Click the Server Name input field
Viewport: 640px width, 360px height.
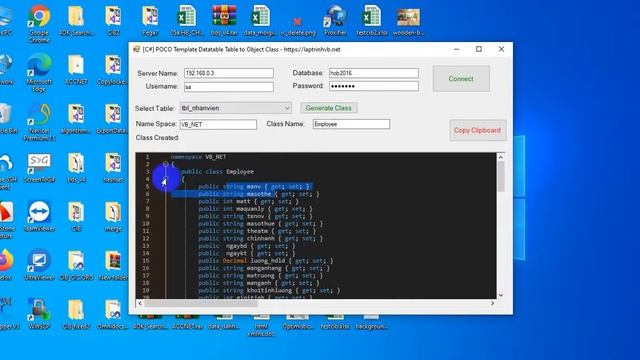229,73
